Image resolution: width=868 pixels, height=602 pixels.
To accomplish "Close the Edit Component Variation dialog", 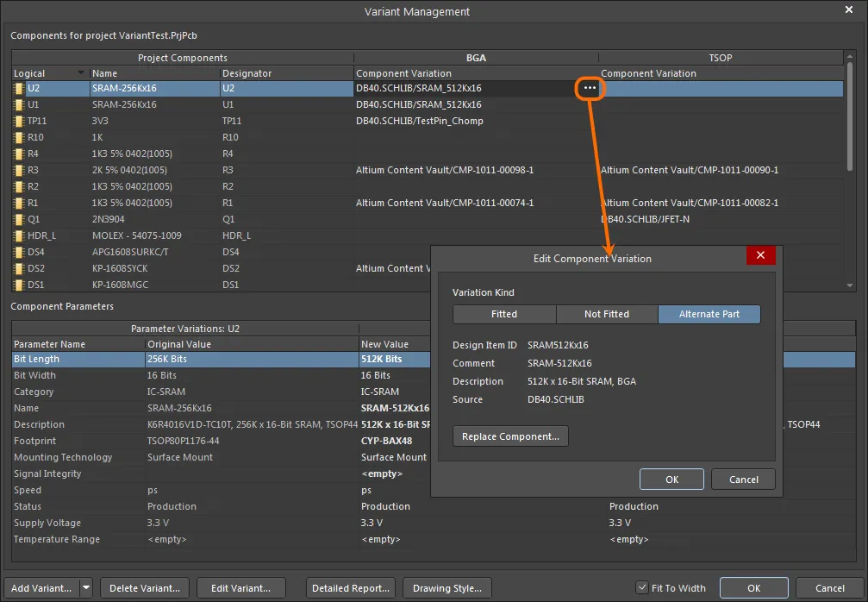I will [x=760, y=255].
